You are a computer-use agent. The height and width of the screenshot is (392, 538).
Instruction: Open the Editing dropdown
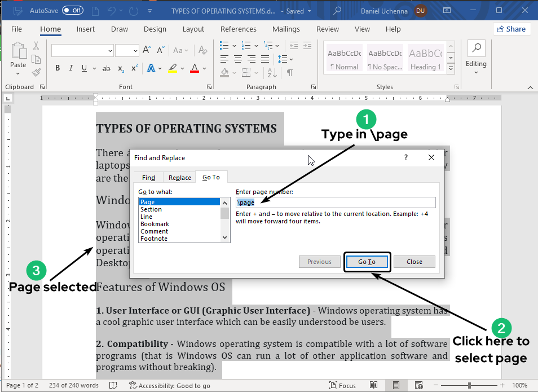point(476,56)
